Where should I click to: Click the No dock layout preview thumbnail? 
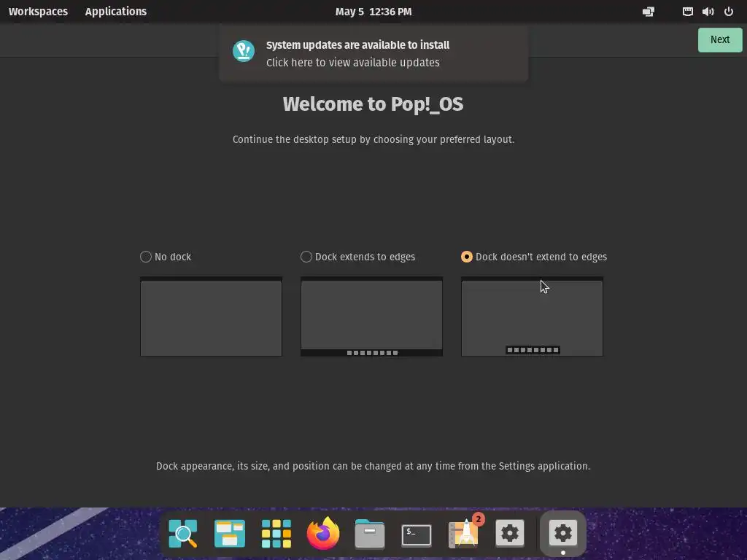click(211, 316)
